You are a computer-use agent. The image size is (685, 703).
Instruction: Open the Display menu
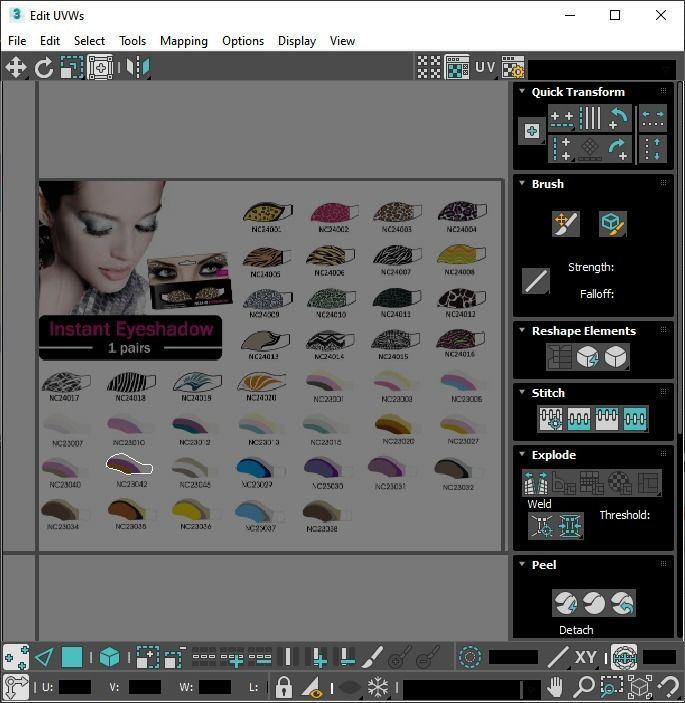tap(297, 41)
